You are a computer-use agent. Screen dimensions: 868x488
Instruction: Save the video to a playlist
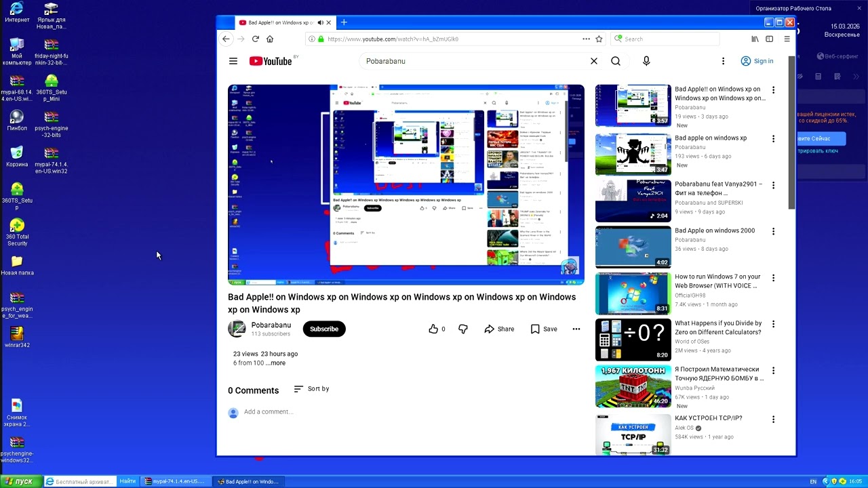544,329
